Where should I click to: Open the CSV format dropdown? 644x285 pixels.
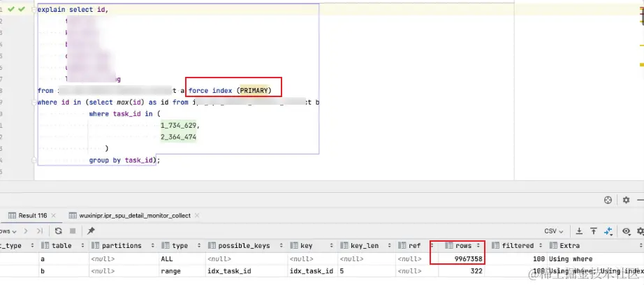554,231
